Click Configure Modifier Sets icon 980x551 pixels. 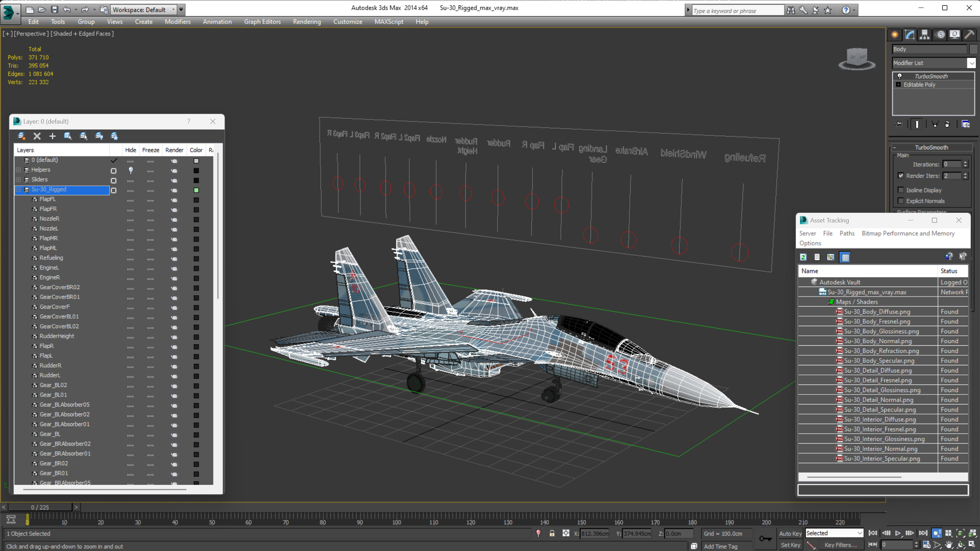pyautogui.click(x=966, y=124)
